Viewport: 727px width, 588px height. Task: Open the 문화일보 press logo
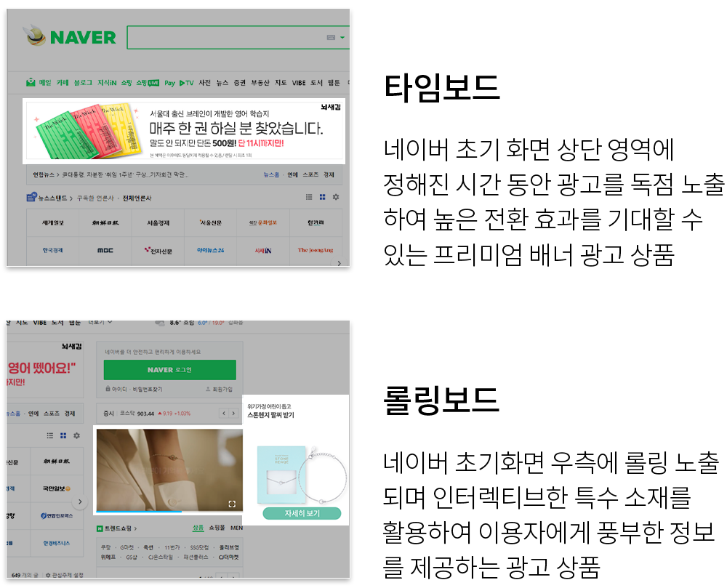[x=263, y=223]
